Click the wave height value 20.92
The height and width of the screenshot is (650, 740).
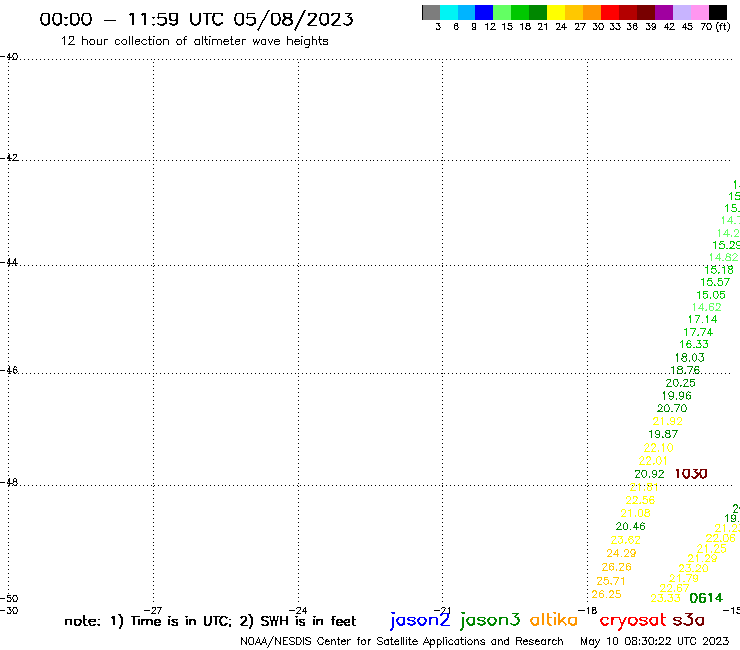coord(649,474)
